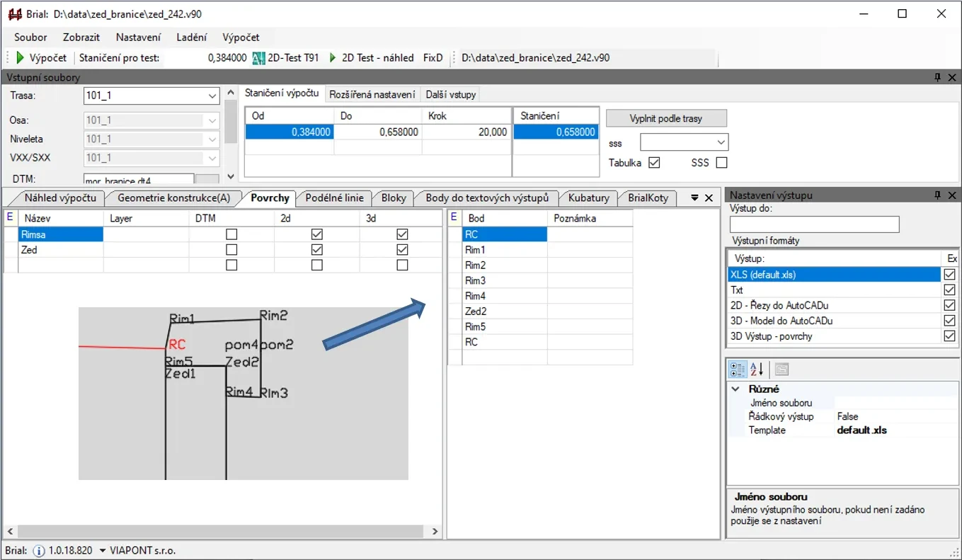Enable the SSS checkbox
The image size is (962, 560).
721,163
